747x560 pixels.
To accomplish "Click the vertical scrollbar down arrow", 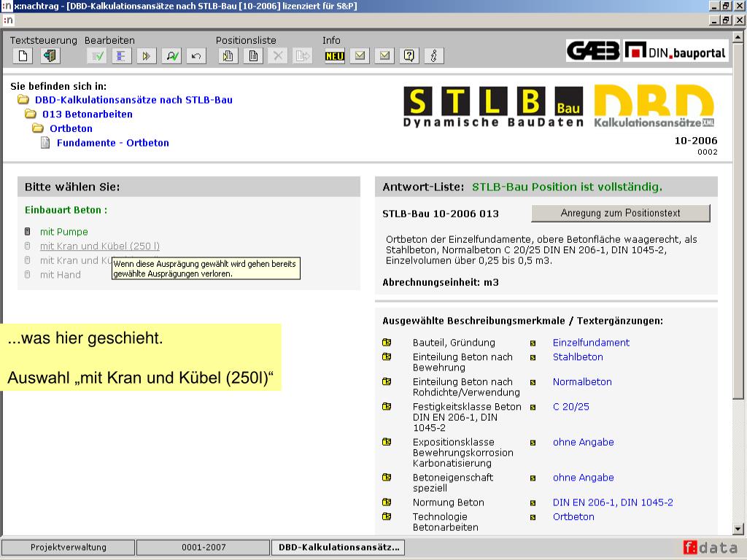I will [738, 529].
